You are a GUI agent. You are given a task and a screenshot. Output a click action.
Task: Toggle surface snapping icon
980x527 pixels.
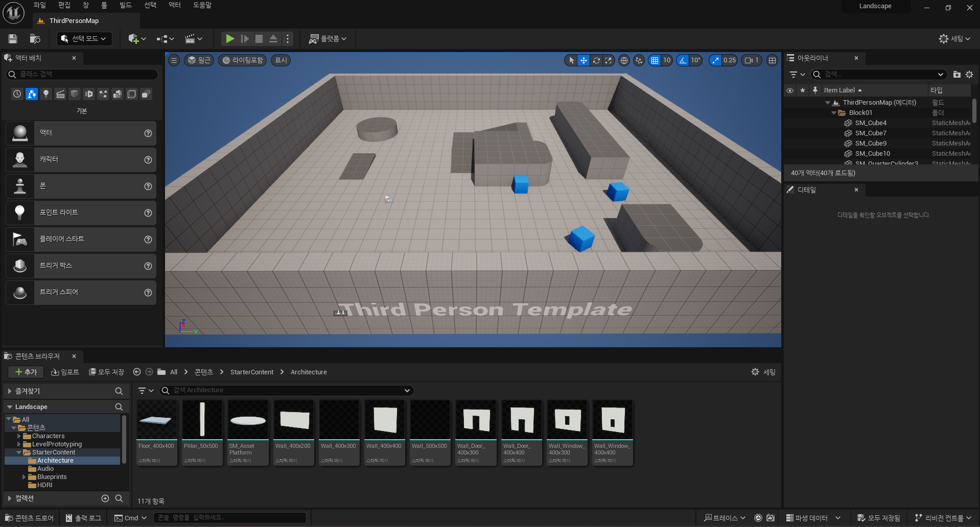click(x=639, y=60)
